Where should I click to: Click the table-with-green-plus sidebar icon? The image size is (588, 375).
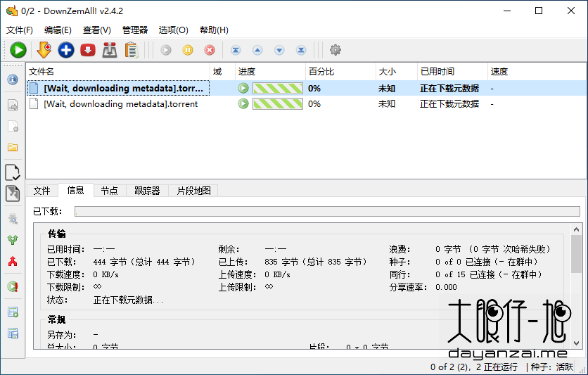click(13, 312)
